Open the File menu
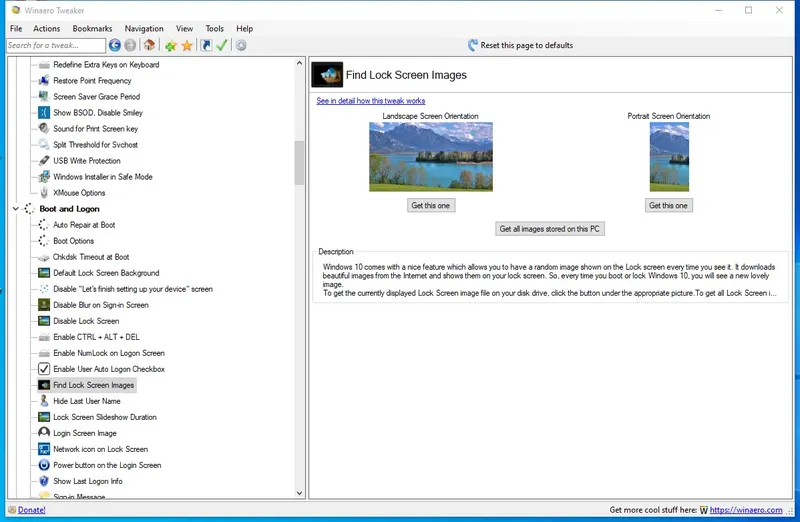The height and width of the screenshot is (522, 800). (16, 29)
